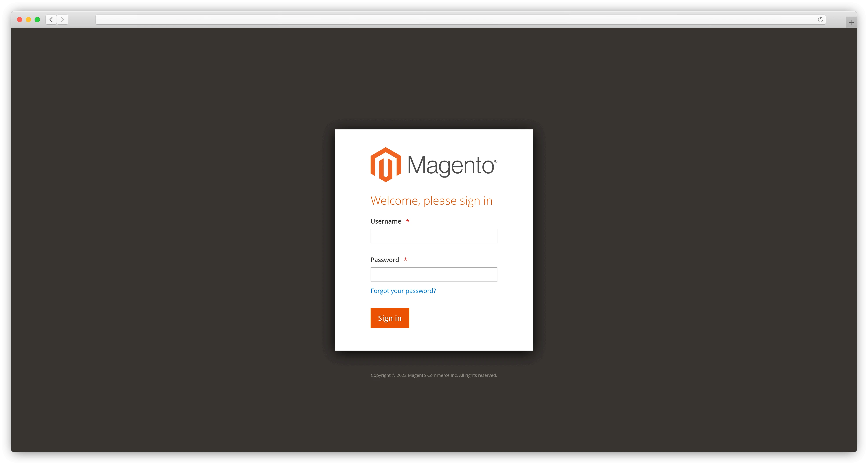Select the Username input box
Screen dimensions: 868x463
pos(434,236)
